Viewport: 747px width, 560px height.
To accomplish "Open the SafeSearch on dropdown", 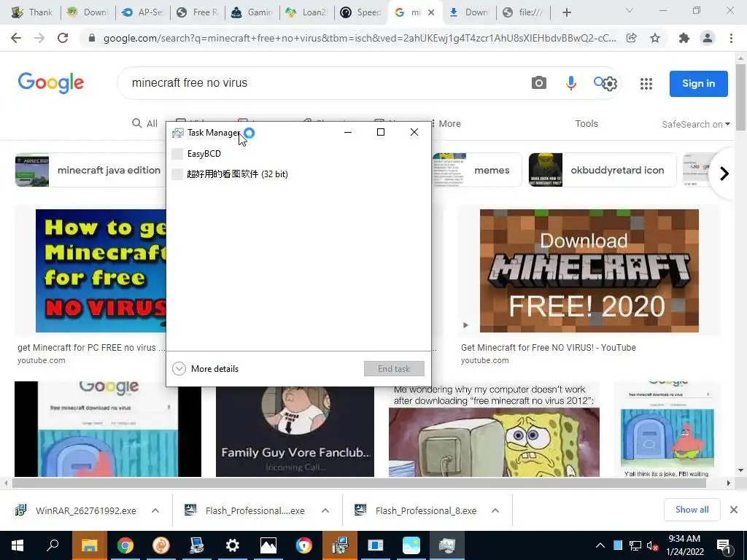I will (x=695, y=124).
